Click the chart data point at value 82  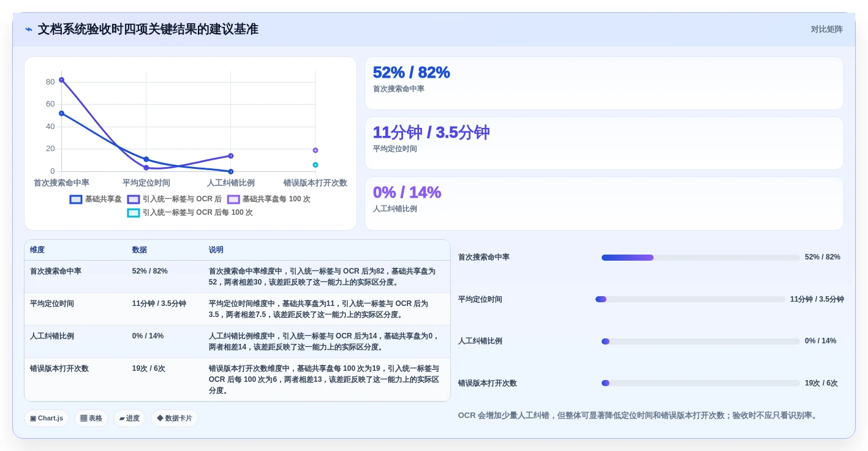(x=61, y=80)
